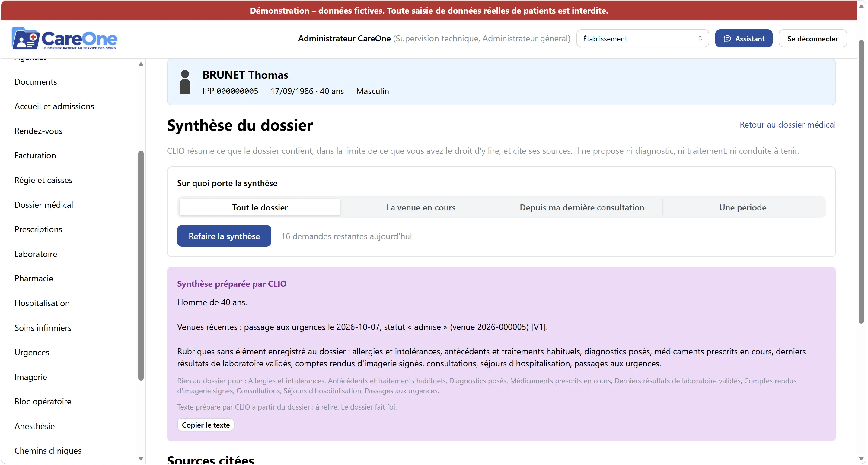Screen dimensions: 868x465
Task: Open Facturation in the sidebar
Action: [35, 156]
